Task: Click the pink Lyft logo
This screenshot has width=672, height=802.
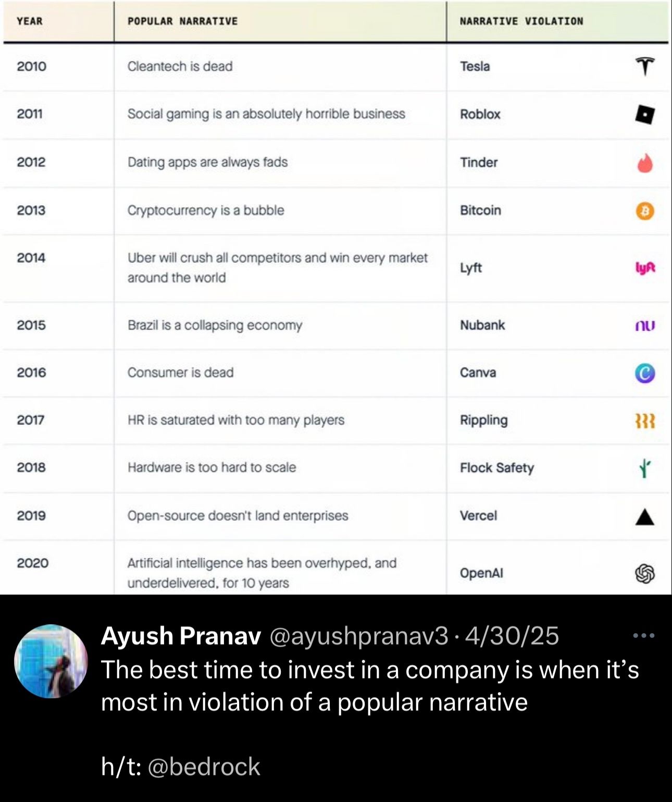Action: click(645, 268)
